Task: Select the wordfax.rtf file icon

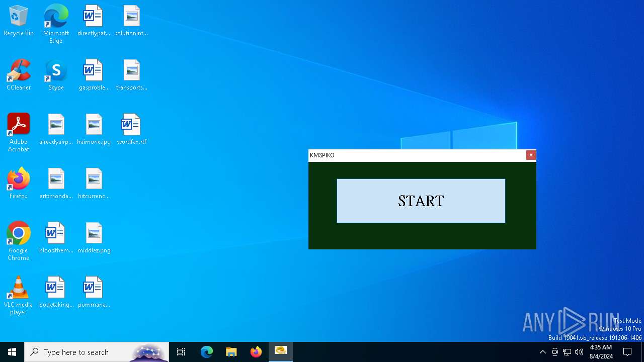Action: click(131, 130)
